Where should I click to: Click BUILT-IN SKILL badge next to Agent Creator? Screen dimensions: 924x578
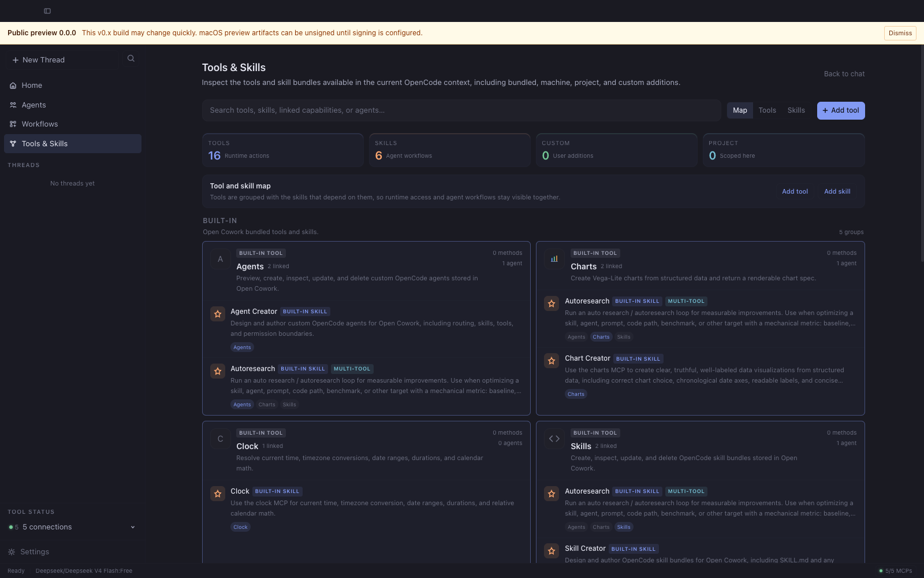coord(305,312)
